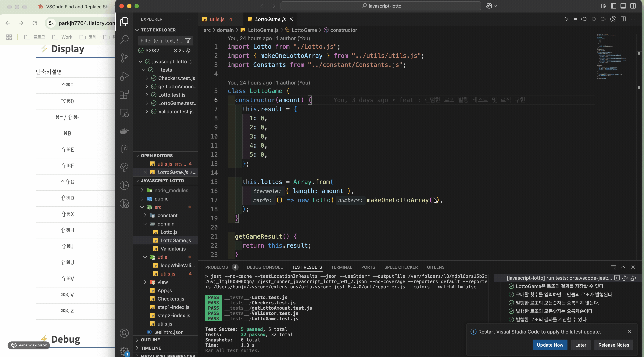Screen dimensions: 644x357
Task: Collapse the __tests__ folder in Test Explorer
Action: click(x=144, y=70)
